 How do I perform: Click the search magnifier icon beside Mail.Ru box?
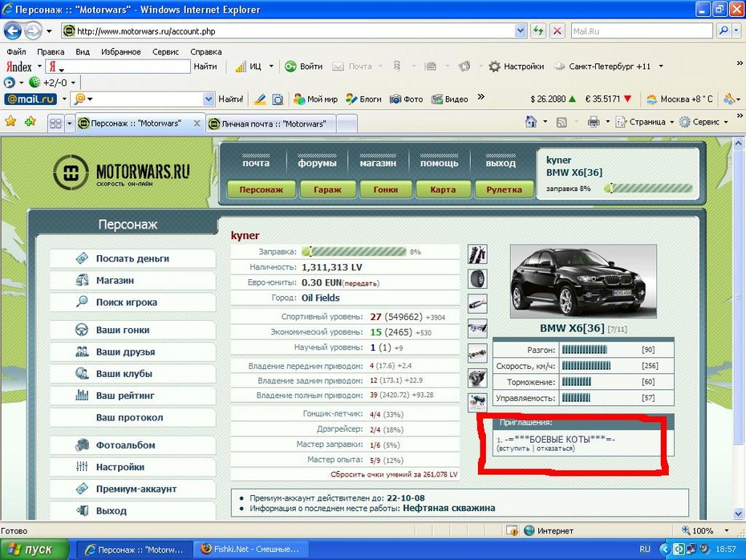coord(724,31)
